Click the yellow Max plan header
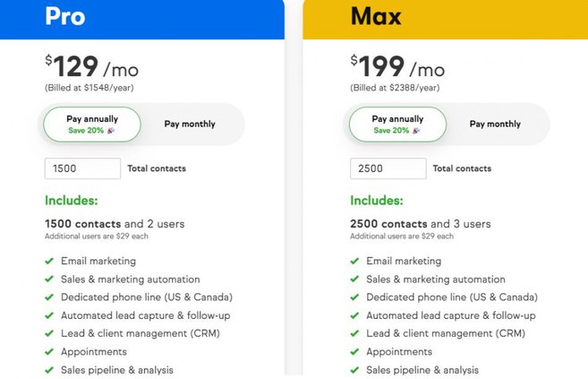The width and height of the screenshot is (588, 379). 445,18
